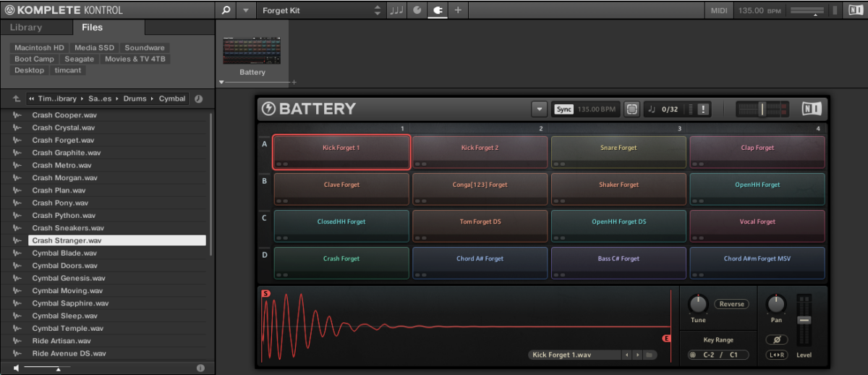Screen dimensions: 868x375
Task: Select the Vocal Forget cell
Action: click(757, 226)
